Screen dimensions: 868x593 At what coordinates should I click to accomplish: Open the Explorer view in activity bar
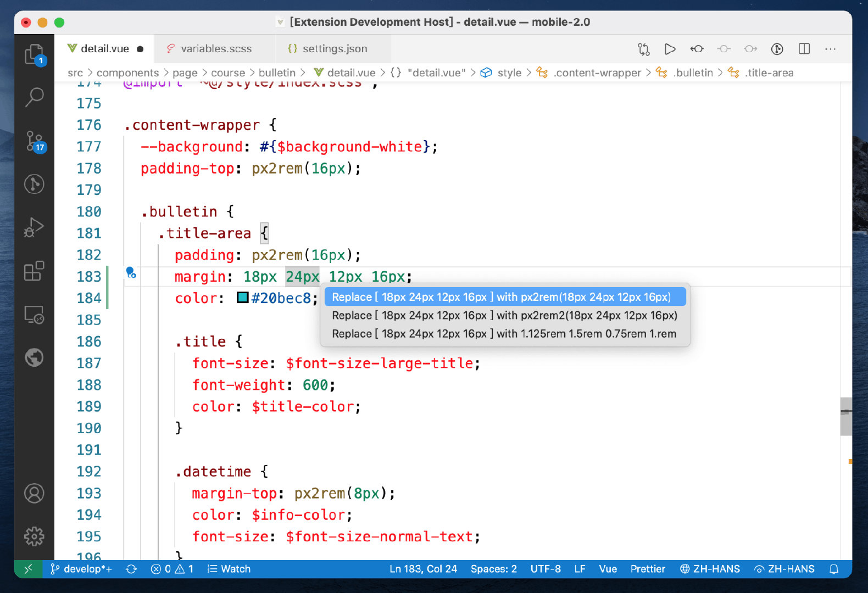tap(34, 54)
